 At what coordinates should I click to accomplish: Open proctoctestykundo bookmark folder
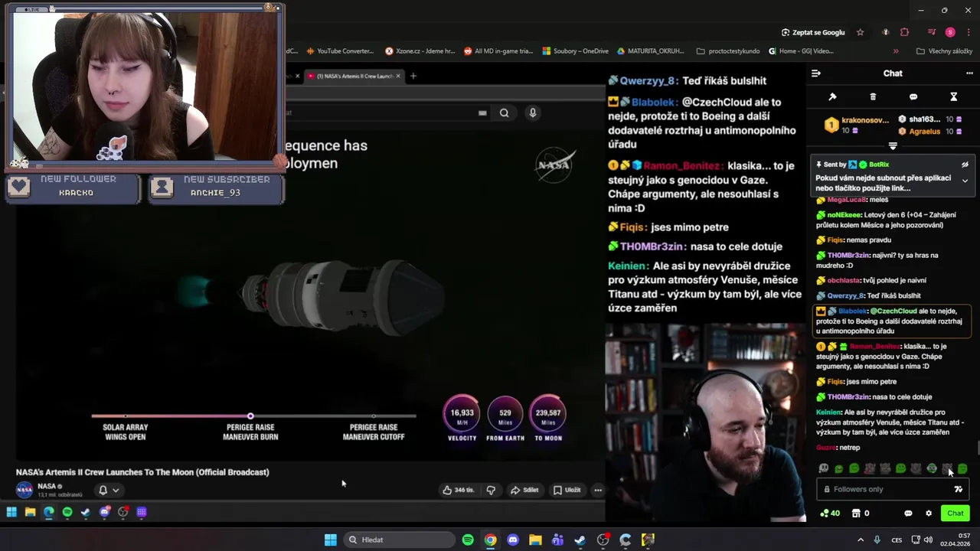(x=728, y=51)
